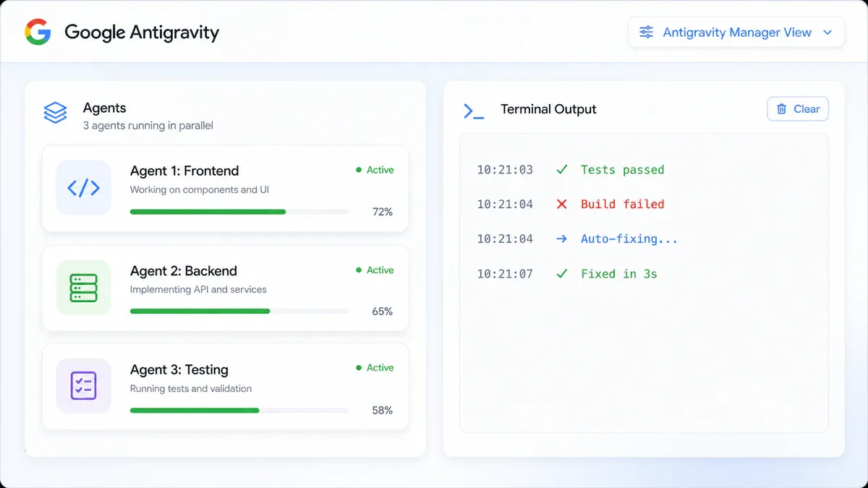Click the green check beside Fixed in 3s
The image size is (868, 488).
pos(561,274)
